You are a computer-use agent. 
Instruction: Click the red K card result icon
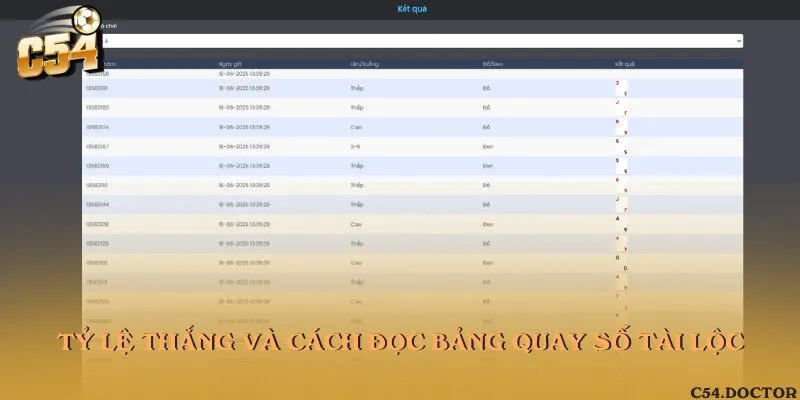(617, 122)
